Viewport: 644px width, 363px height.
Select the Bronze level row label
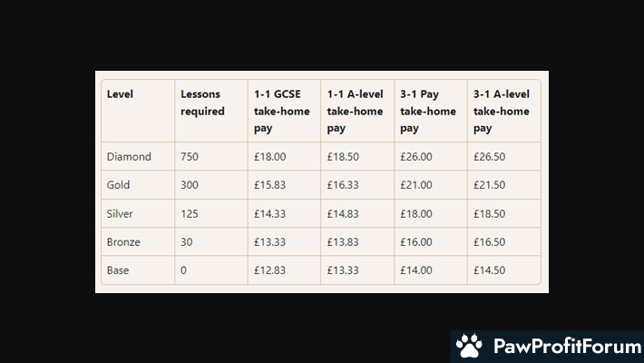[x=123, y=241]
